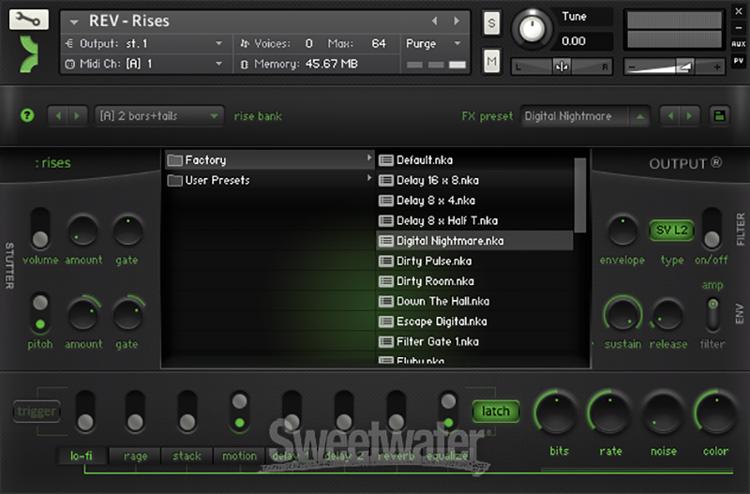Screen dimensions: 750x494
Task: Open the Factory presets folder
Action: tap(205, 160)
